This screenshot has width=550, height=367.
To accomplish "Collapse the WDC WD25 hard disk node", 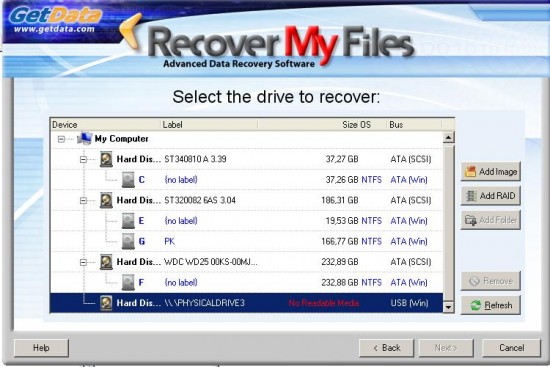I will pyautogui.click(x=83, y=262).
